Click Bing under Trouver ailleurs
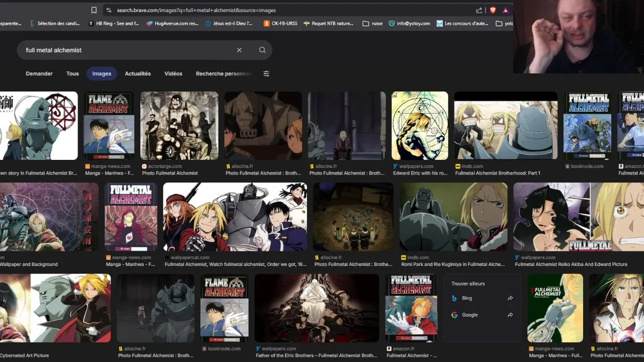644x362 pixels. pos(467,298)
